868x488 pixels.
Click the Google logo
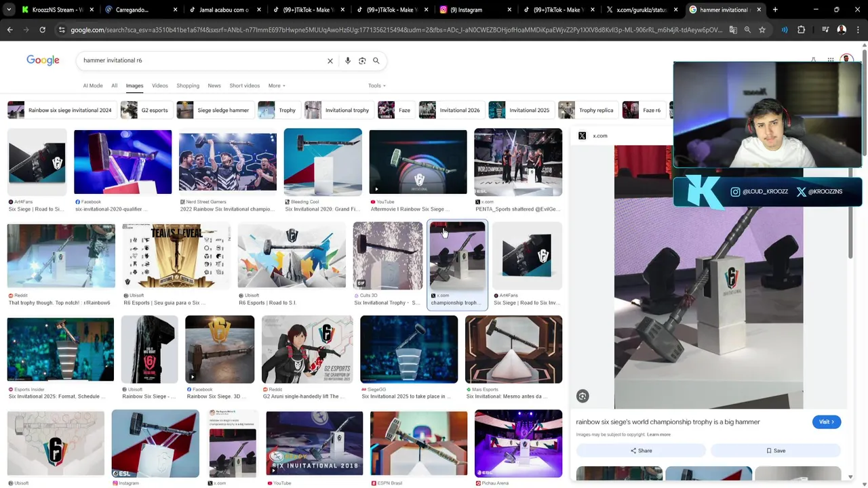[43, 60]
